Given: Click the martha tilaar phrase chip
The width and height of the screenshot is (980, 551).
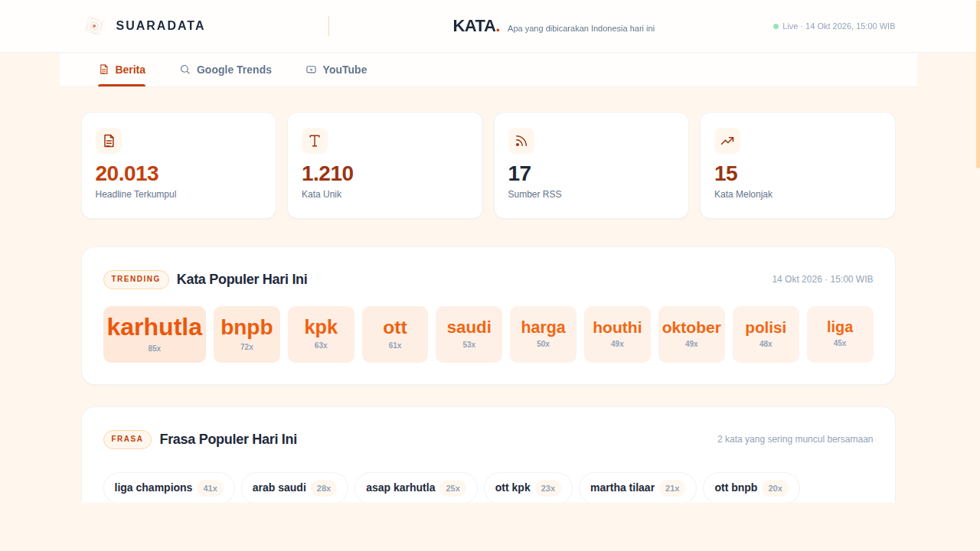Looking at the screenshot, I should (638, 488).
